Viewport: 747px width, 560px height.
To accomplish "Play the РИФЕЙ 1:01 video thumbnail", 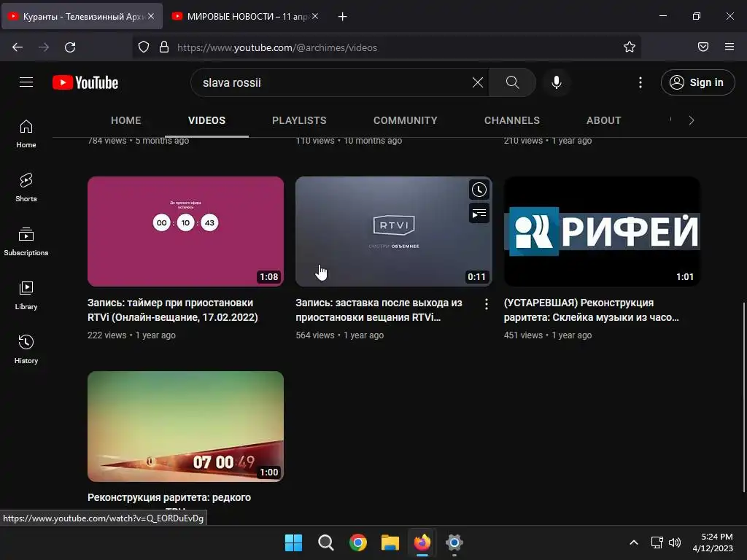I will pos(602,231).
